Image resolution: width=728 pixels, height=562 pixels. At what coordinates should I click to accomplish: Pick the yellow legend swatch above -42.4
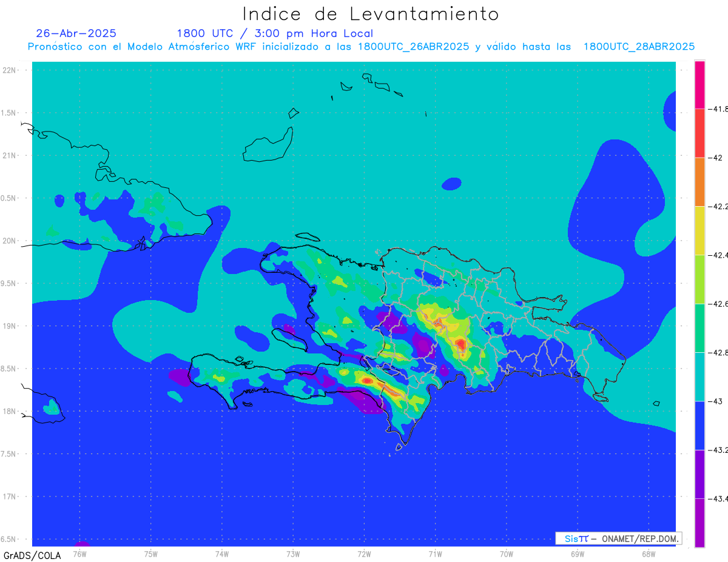click(699, 231)
